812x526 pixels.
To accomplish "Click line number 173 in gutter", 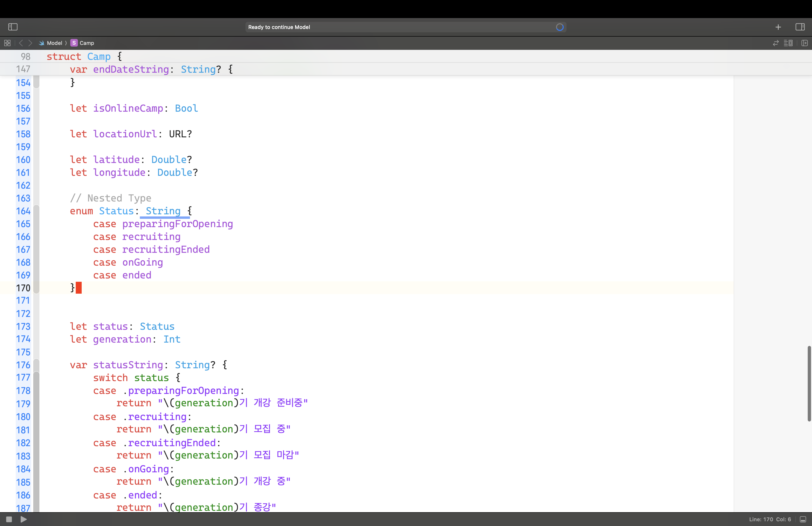I will [23, 326].
